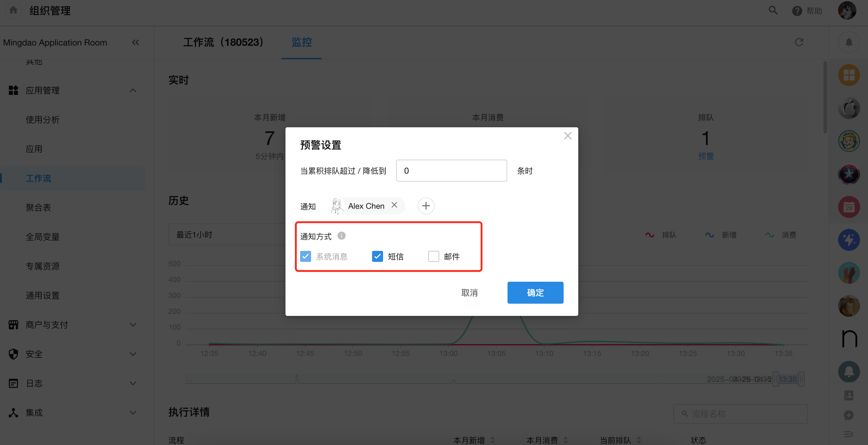Toggle the 消费 legend series
868x445 pixels.
pos(781,235)
